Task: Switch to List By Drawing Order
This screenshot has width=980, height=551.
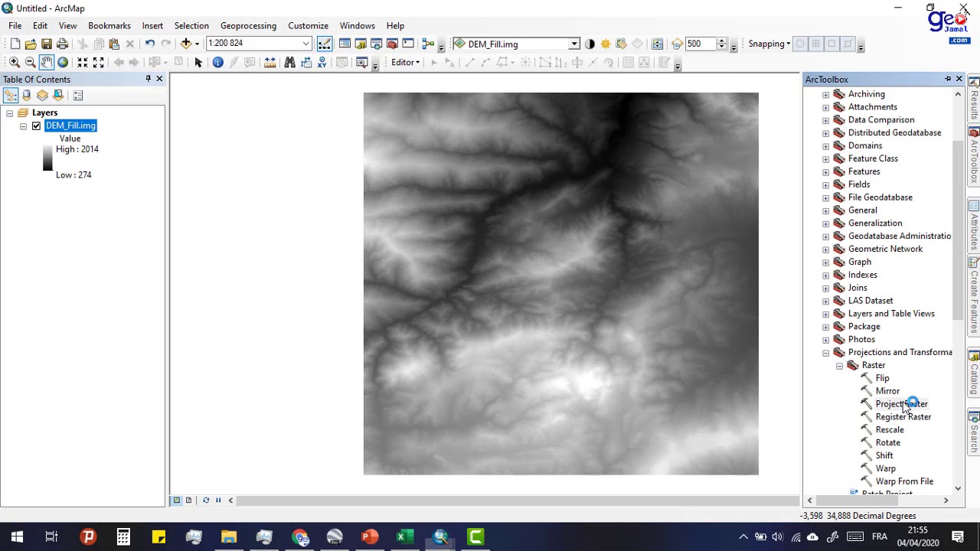Action: click(11, 96)
